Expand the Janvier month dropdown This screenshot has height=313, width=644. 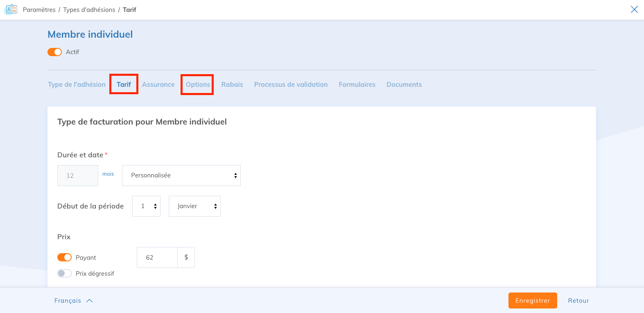[x=194, y=206]
